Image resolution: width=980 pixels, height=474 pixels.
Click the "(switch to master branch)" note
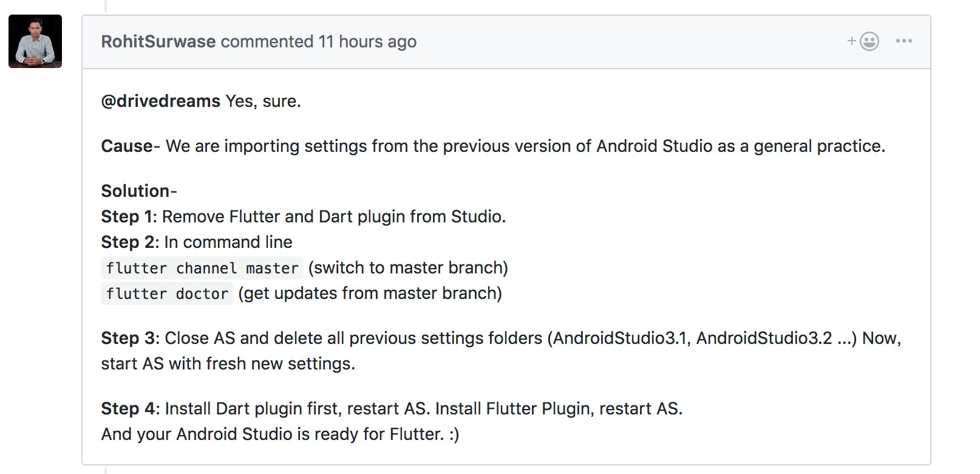(x=408, y=268)
